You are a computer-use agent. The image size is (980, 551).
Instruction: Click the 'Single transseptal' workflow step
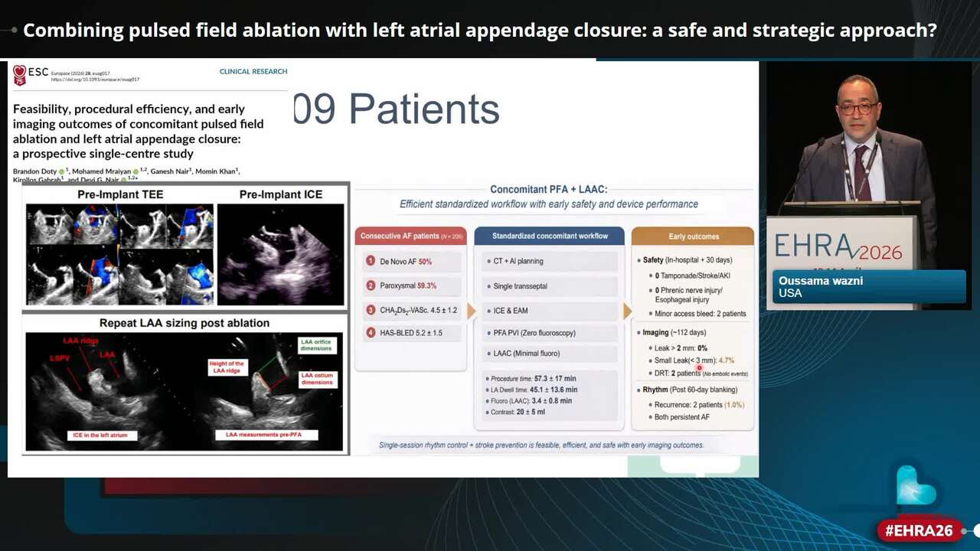point(550,286)
